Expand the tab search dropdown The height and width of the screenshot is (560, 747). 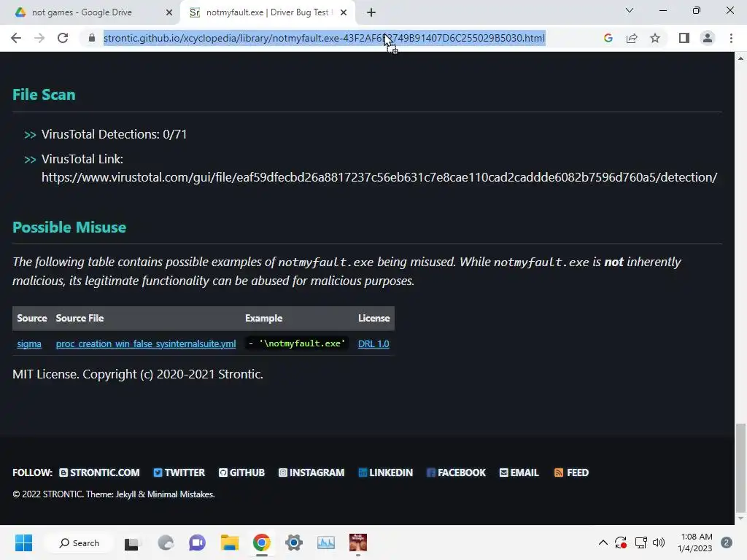point(630,10)
